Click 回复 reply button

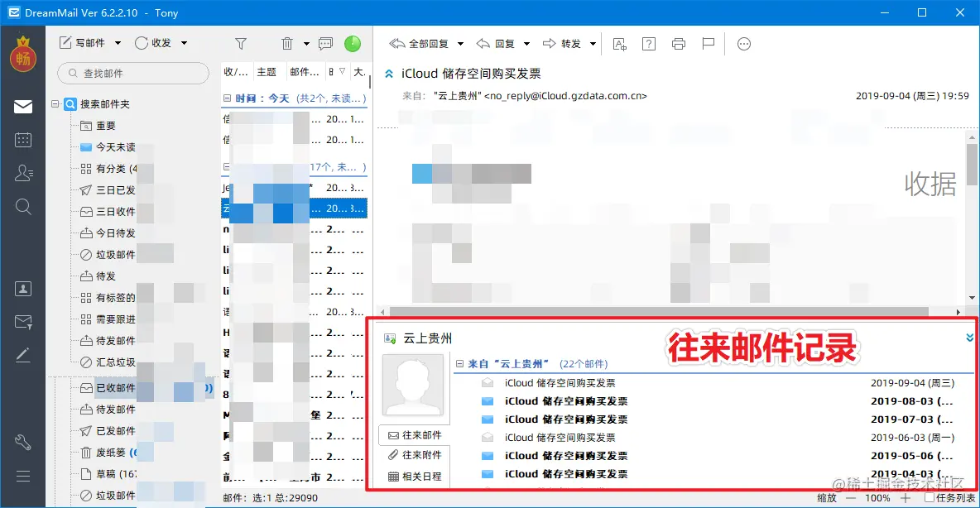[x=496, y=44]
